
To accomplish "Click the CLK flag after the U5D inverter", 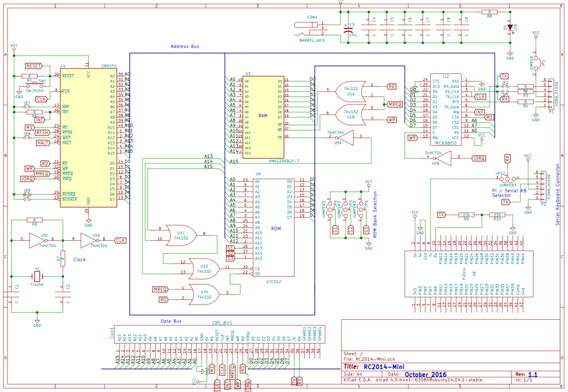I will (121, 240).
